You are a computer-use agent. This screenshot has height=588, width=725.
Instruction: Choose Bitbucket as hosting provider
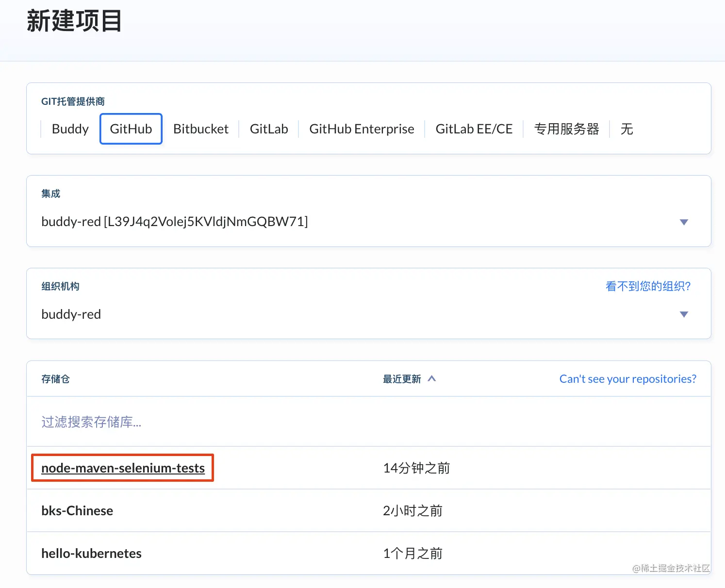[x=201, y=129]
